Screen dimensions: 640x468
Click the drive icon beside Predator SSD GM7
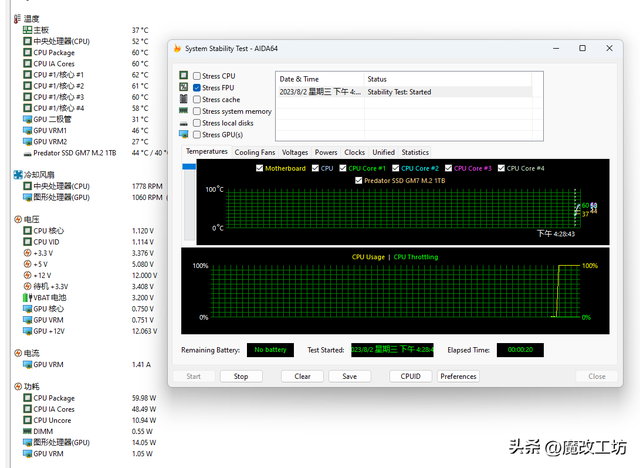27,154
